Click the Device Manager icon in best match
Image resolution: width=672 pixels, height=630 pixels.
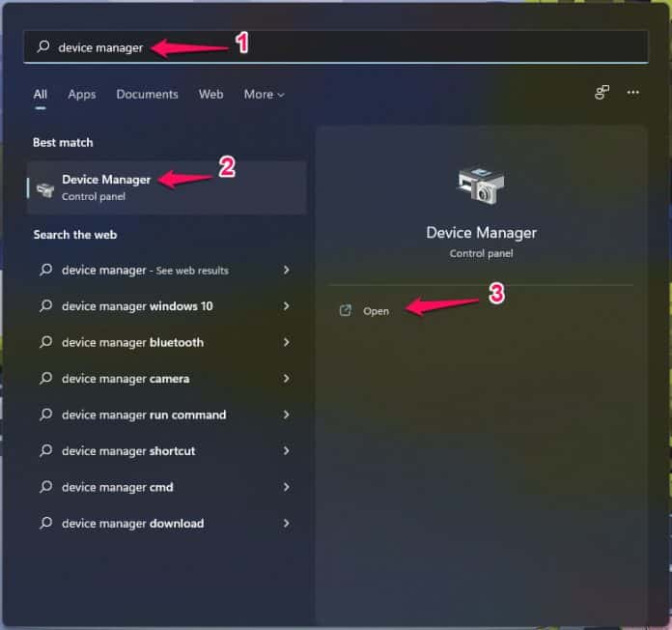(45, 188)
